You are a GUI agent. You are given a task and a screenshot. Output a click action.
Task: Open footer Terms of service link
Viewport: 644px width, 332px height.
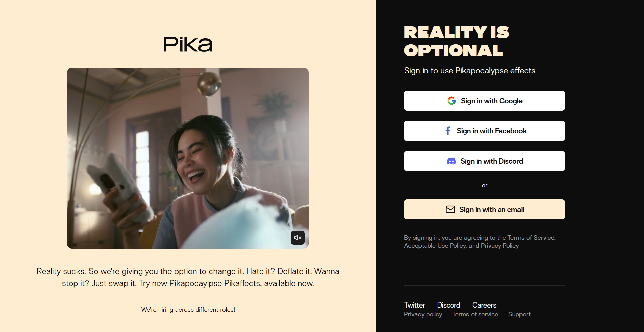click(x=475, y=314)
